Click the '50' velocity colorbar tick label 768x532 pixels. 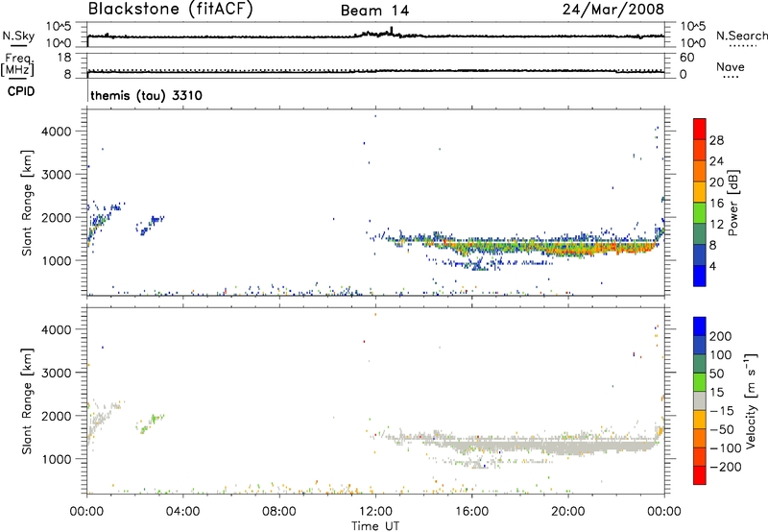coord(717,374)
